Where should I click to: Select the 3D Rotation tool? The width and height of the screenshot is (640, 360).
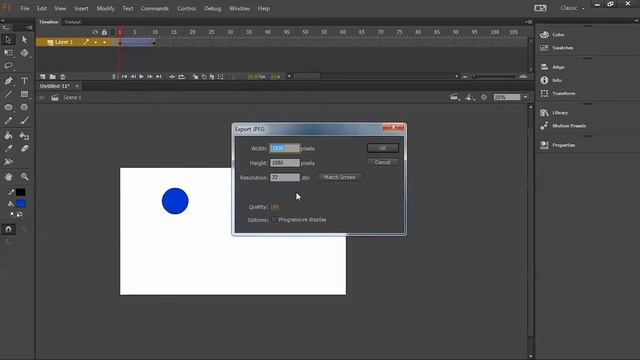pos(24,53)
